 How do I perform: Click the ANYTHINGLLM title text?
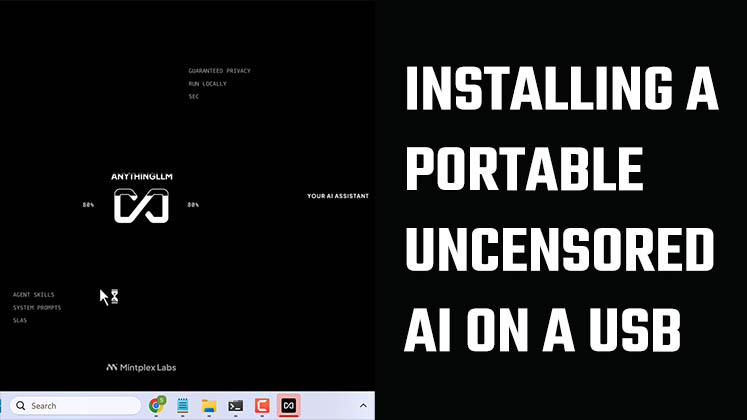[x=141, y=177]
